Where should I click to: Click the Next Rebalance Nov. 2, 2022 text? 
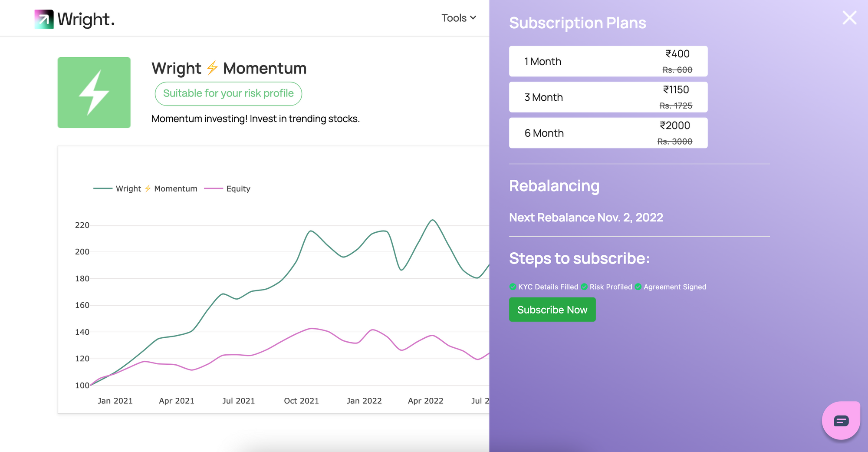click(x=586, y=217)
